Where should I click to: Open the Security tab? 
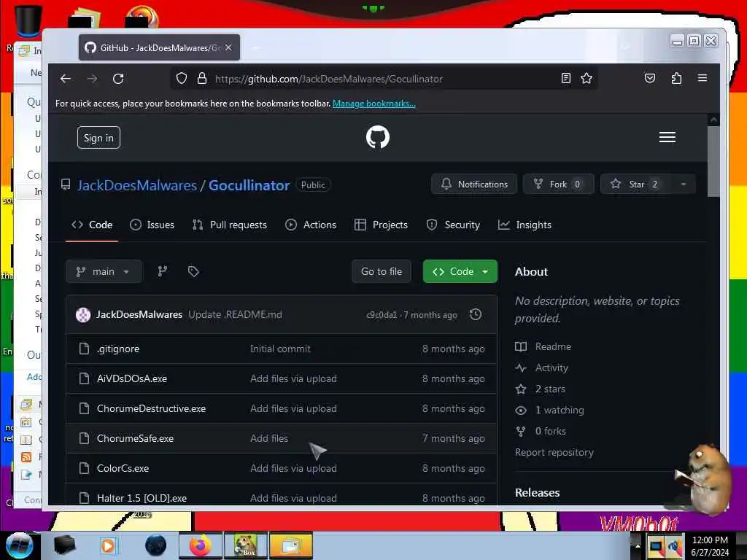point(453,225)
